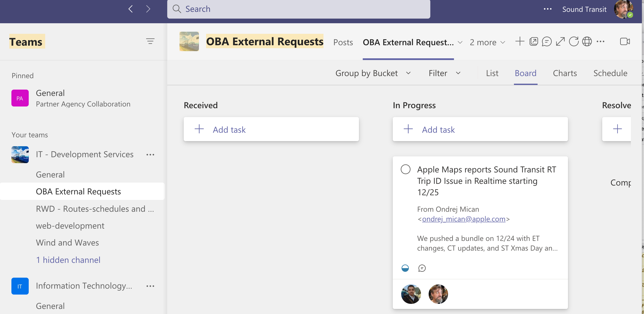Select the Board view
Image resolution: width=644 pixels, height=314 pixels.
pos(526,73)
